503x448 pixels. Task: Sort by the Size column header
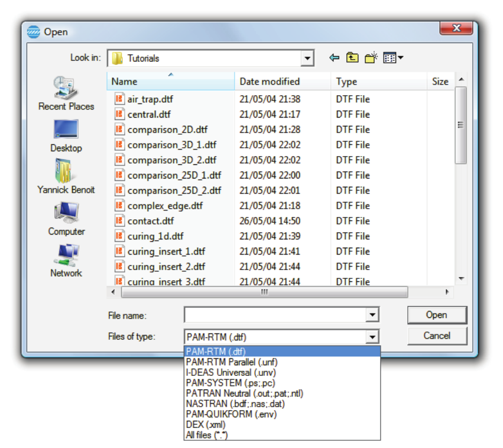[440, 82]
